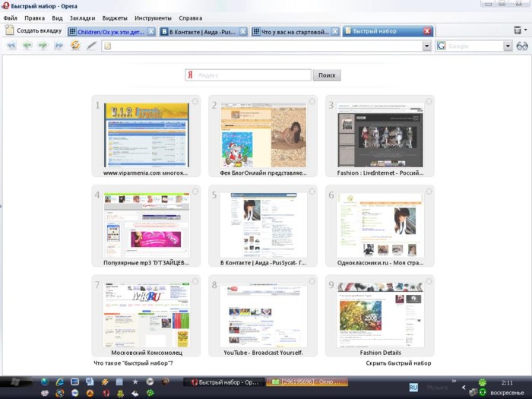Open the dropdown arrow beside the trash icon
Viewport: 532px width, 399px height.
[x=527, y=30]
